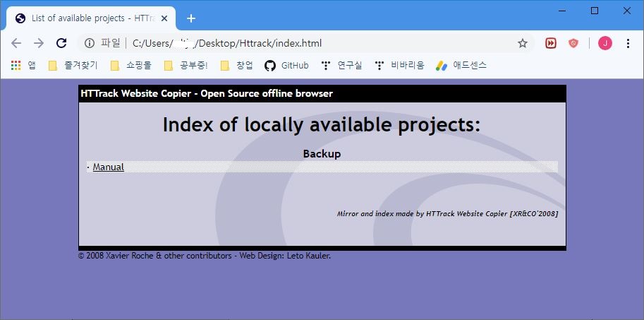This screenshot has width=644, height=320.
Task: Maximize the Chrome window
Action: (x=595, y=11)
